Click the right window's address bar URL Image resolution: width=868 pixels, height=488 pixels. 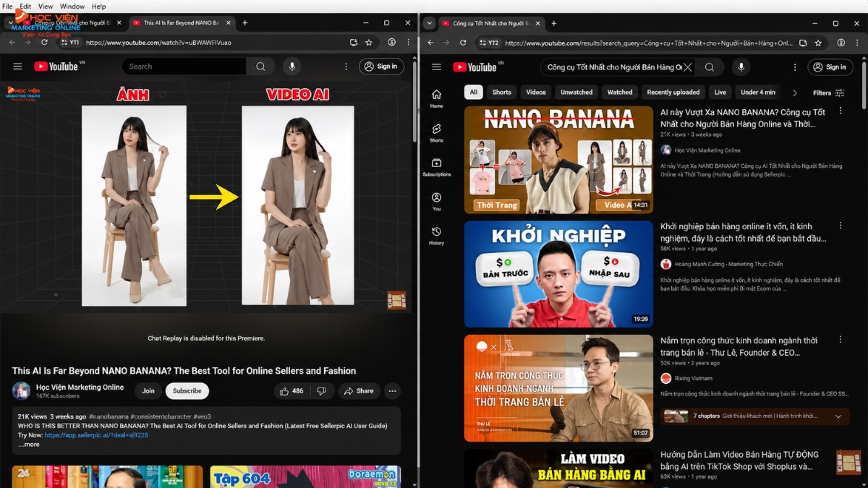click(649, 43)
